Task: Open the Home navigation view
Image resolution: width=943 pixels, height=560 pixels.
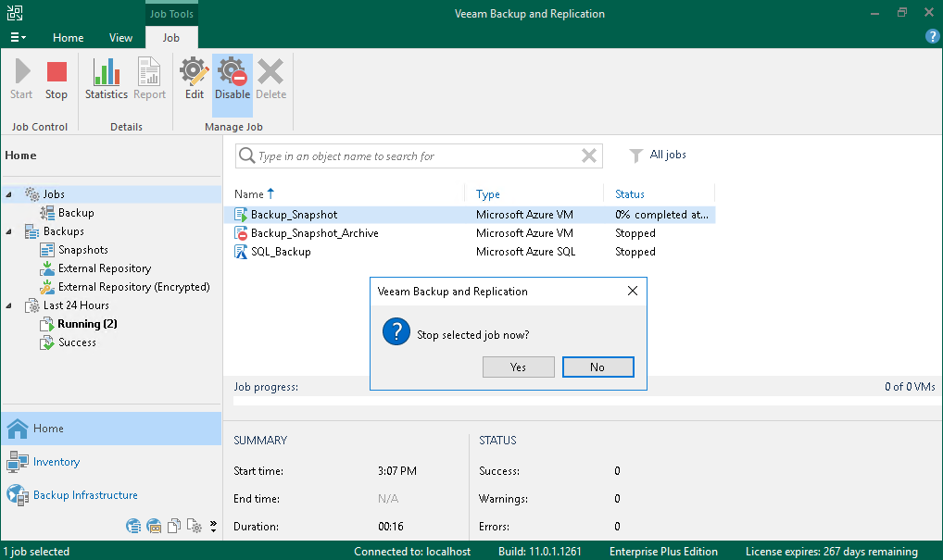Action: coord(111,429)
